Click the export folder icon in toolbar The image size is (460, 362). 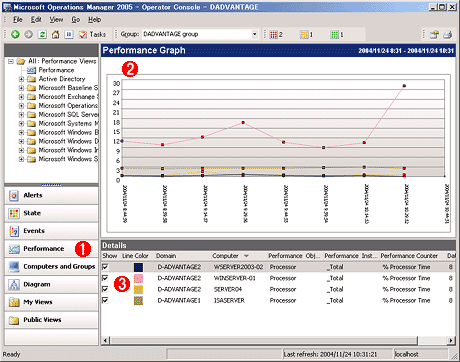pos(434,34)
